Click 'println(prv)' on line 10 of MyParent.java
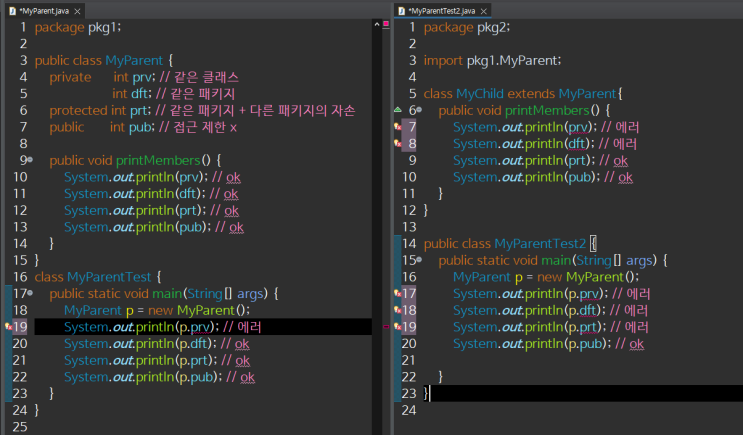 coord(170,177)
